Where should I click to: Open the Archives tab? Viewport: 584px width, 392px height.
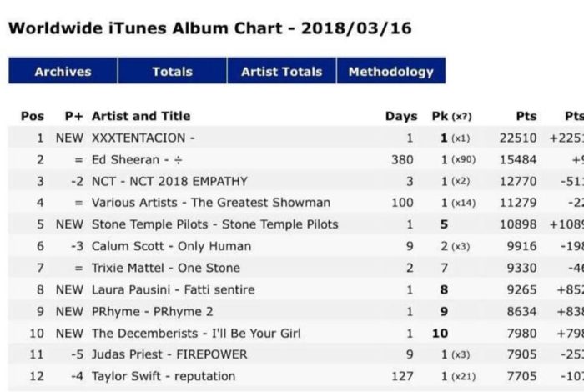tap(63, 72)
